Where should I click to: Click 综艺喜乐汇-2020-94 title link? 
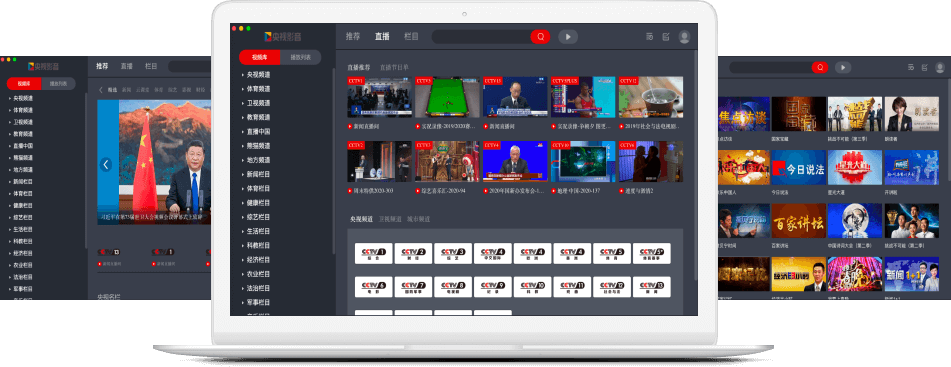(443, 191)
